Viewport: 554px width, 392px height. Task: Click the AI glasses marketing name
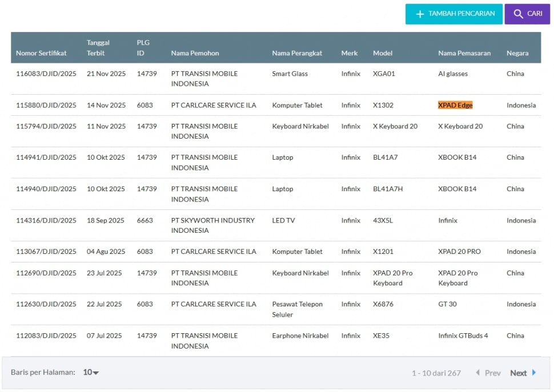pos(452,74)
